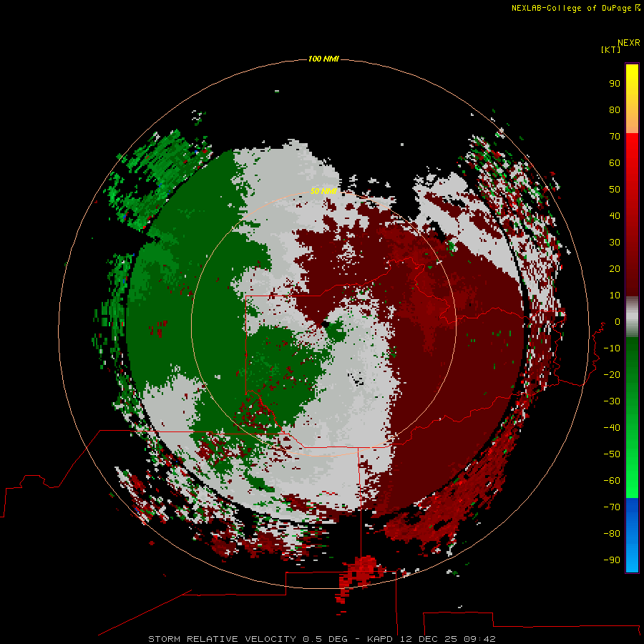Click the 40 value on the velocity scale
The width and height of the screenshot is (644, 644).
(x=615, y=216)
